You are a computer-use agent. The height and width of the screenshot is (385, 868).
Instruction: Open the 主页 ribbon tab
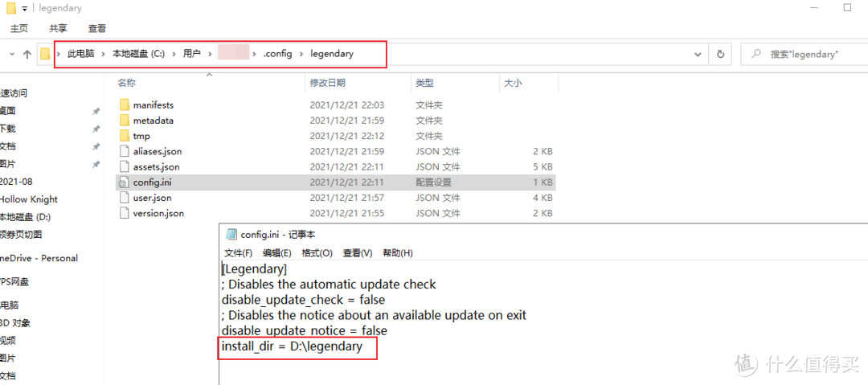pyautogui.click(x=18, y=28)
